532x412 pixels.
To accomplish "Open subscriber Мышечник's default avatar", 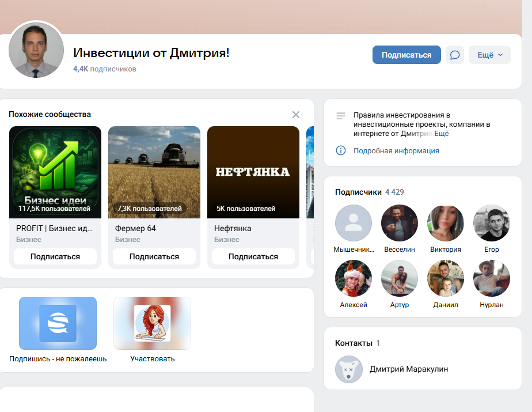I will tap(353, 222).
